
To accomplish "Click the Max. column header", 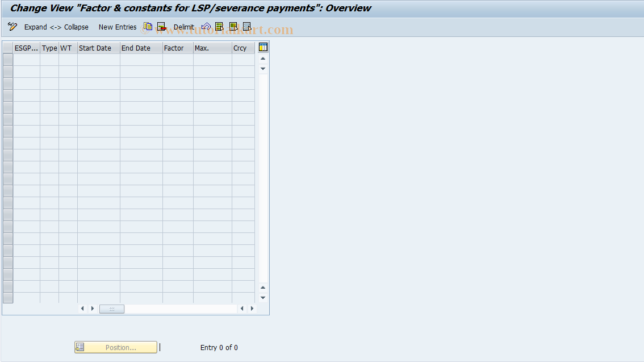I will point(212,48).
